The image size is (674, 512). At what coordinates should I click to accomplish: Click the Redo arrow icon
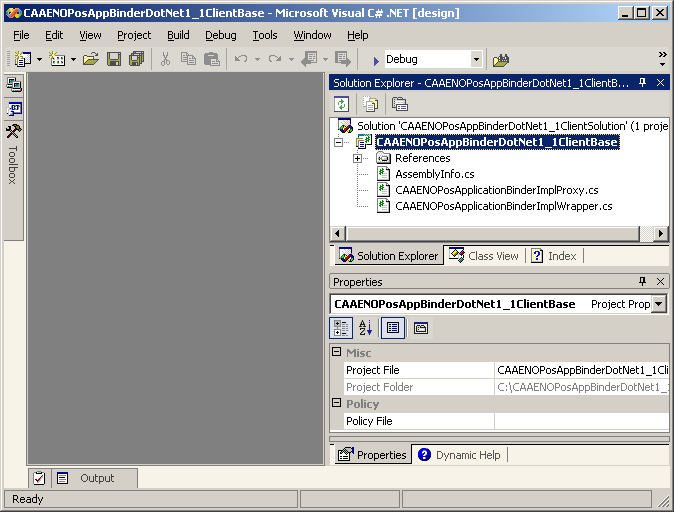[x=275, y=59]
